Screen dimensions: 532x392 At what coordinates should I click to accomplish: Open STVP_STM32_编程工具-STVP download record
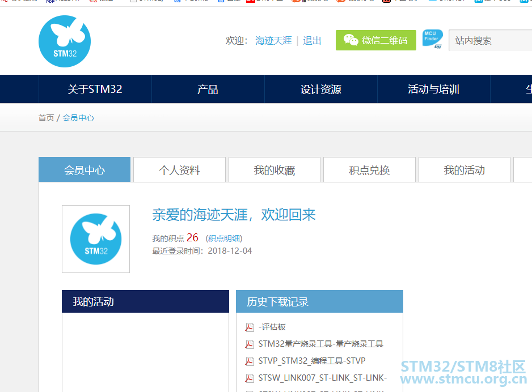tap(312, 361)
